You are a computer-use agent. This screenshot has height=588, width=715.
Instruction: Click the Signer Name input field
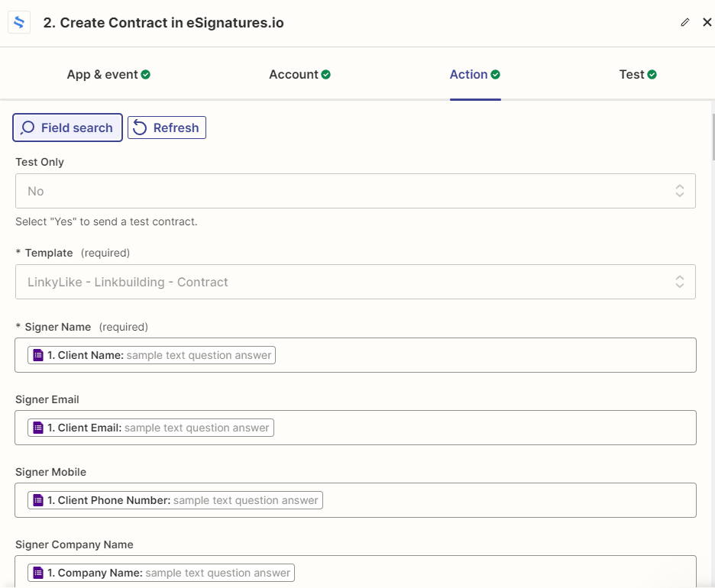[355, 355]
